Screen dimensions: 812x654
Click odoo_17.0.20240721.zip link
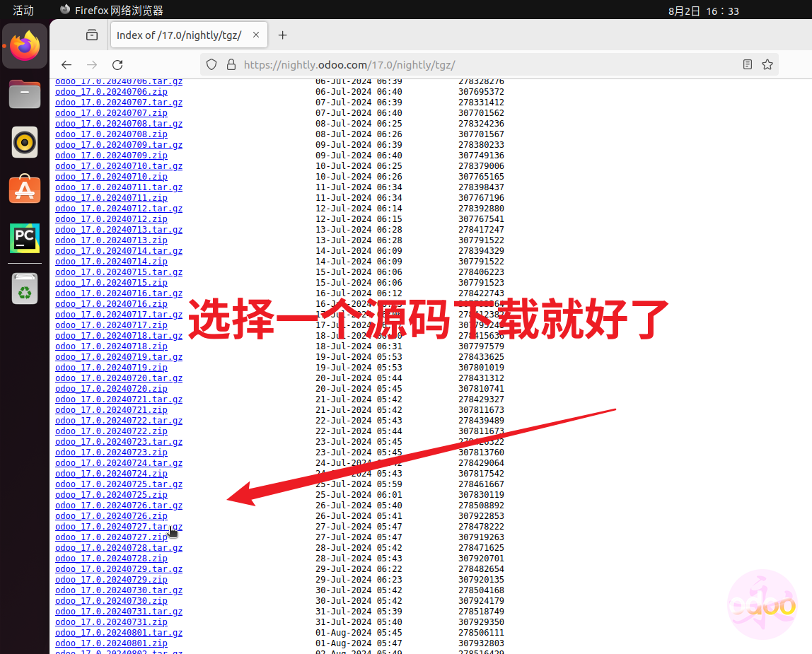point(111,410)
